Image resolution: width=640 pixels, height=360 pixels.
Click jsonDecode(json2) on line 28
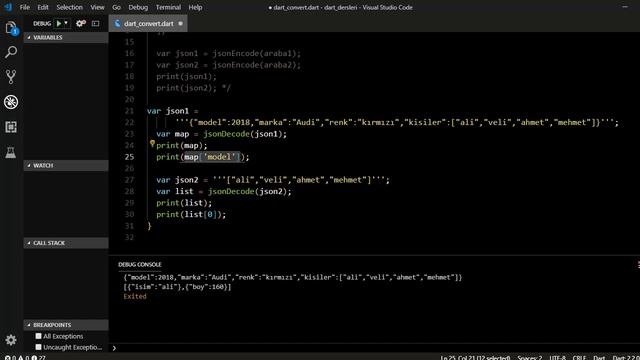250,191
